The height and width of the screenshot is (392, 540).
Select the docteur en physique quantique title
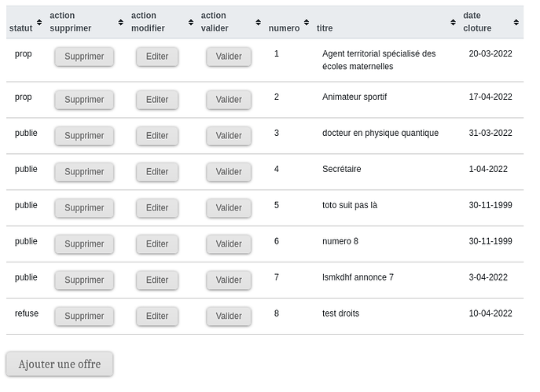380,134
